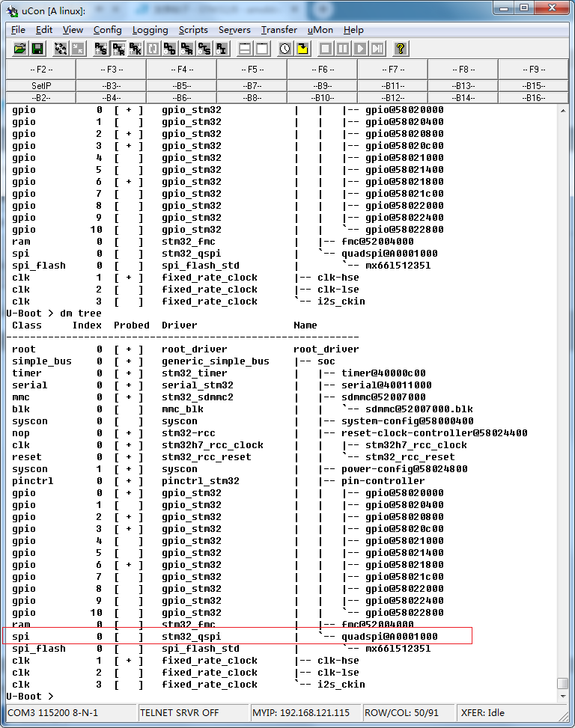Click the brackets icon after BRK
The width and height of the screenshot is (575, 728).
tap(152, 49)
